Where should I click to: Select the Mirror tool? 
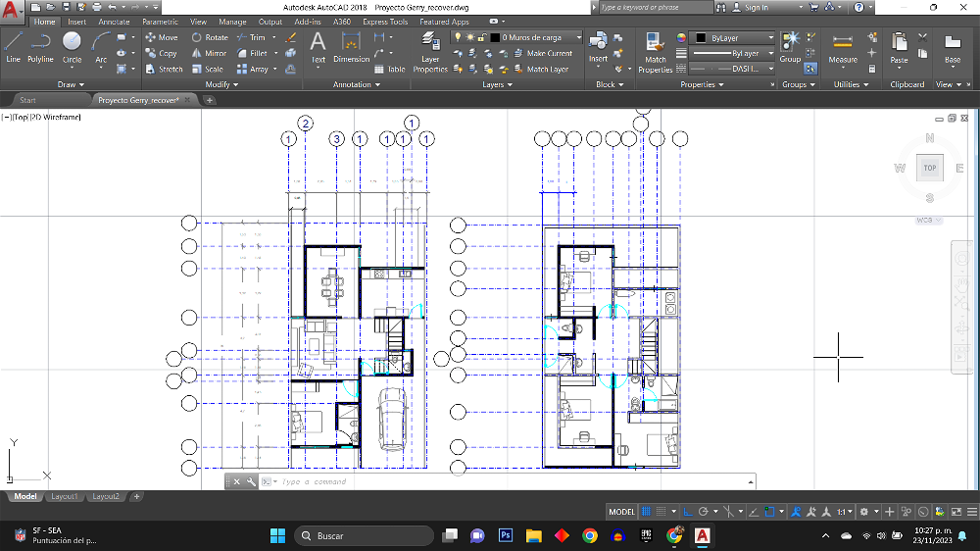(x=210, y=53)
